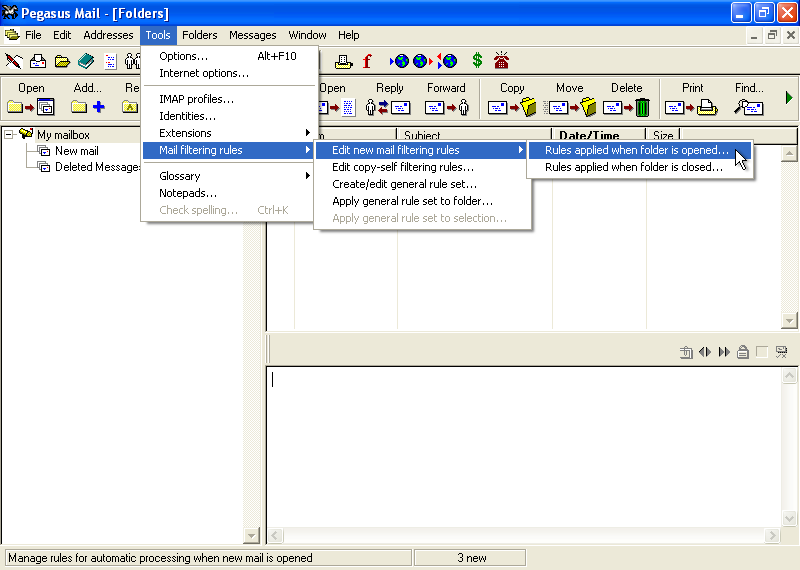This screenshot has width=800, height=570.
Task: Open the Messages menu
Action: tap(253, 35)
